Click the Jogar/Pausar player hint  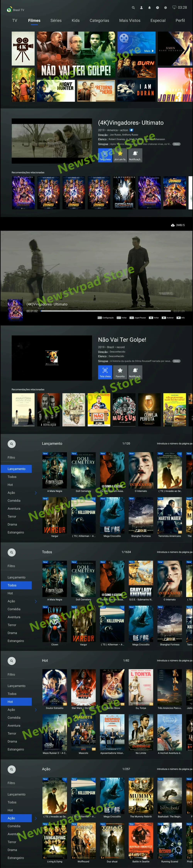coord(138,318)
